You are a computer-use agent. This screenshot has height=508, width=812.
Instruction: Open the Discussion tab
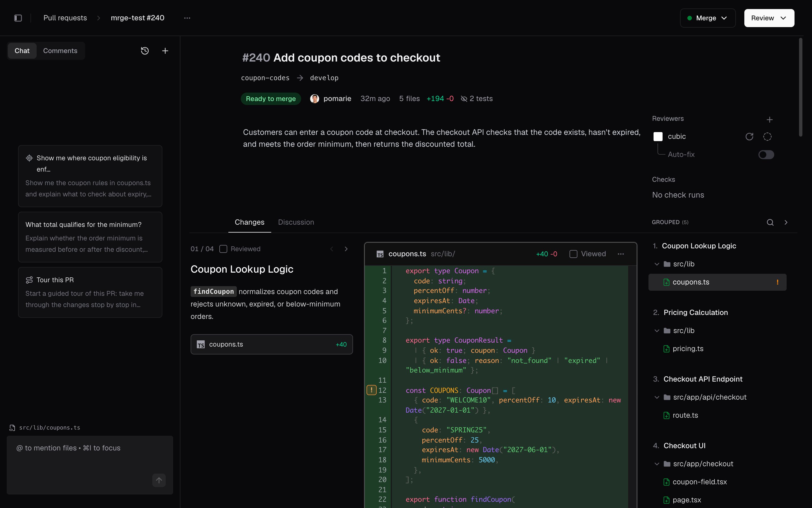tap(296, 222)
